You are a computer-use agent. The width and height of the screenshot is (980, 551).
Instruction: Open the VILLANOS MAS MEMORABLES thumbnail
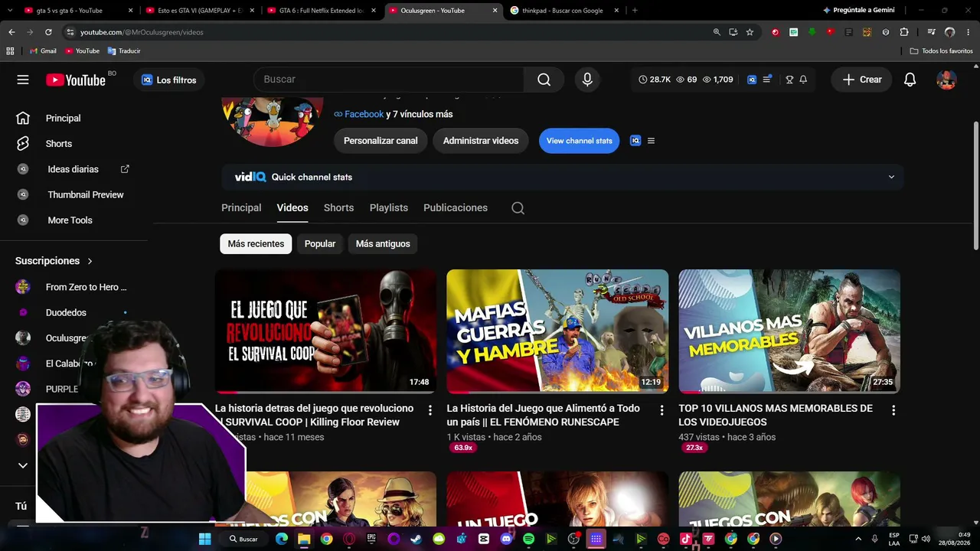tap(789, 331)
